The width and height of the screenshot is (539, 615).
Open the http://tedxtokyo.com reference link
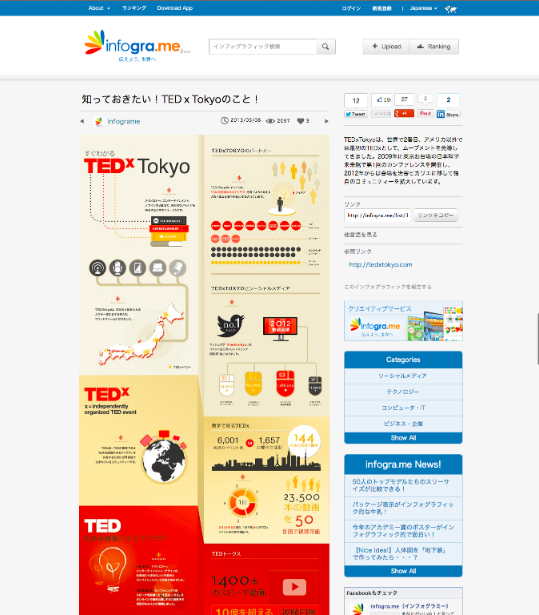coord(380,265)
